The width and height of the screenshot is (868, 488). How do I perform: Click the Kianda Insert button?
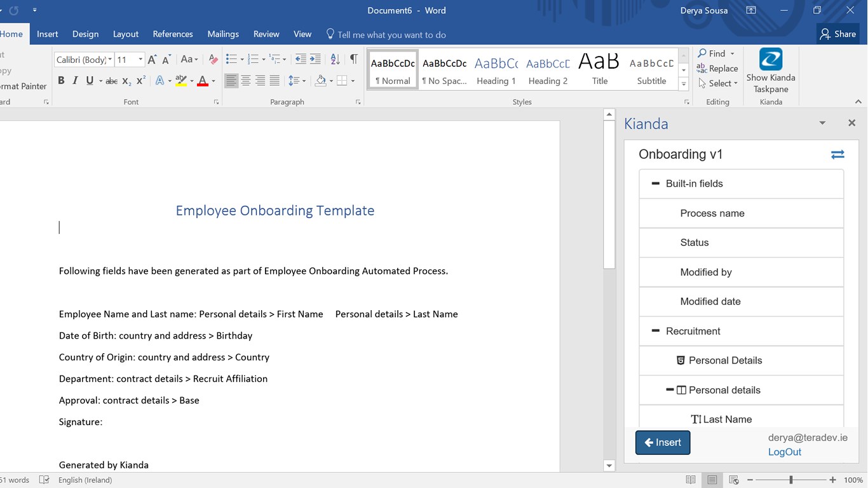(x=663, y=442)
